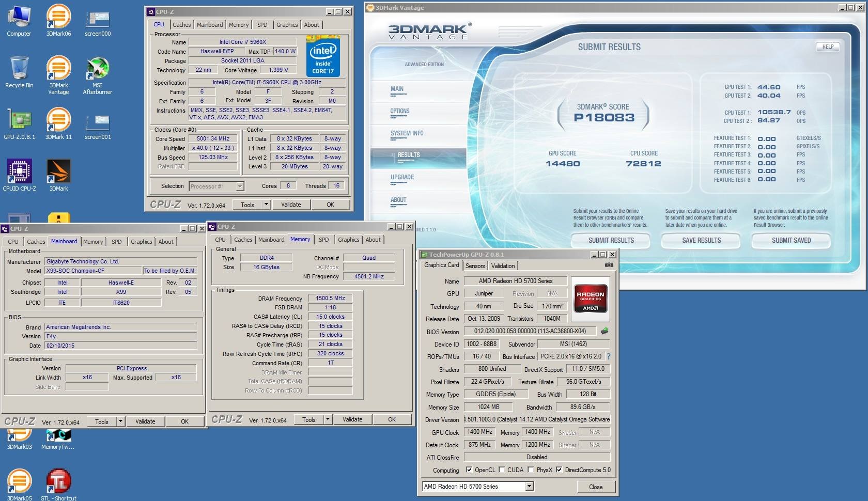The width and height of the screenshot is (868, 501).
Task: Open OPTIONS in 3DMark Vantage sidebar
Action: click(x=400, y=112)
